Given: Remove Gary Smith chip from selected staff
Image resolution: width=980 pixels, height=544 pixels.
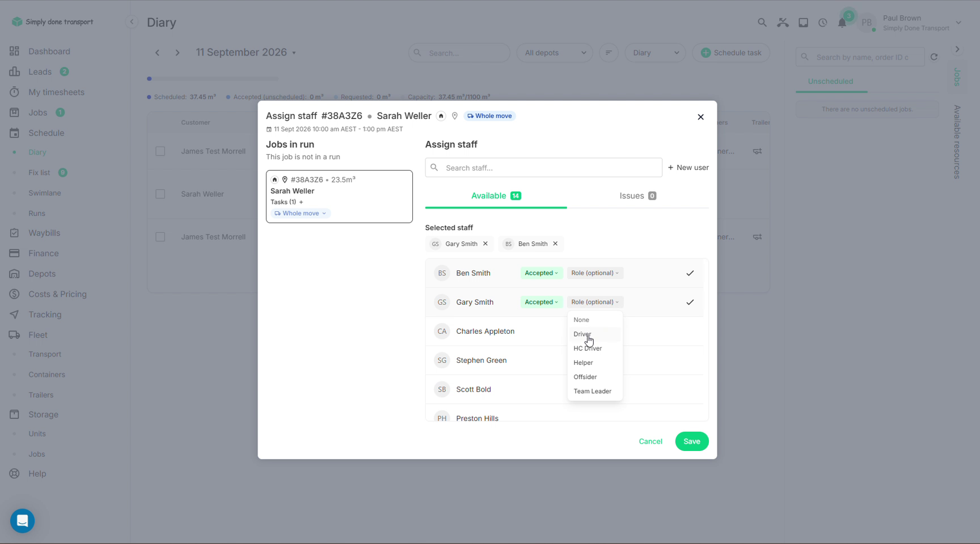Looking at the screenshot, I should point(485,244).
